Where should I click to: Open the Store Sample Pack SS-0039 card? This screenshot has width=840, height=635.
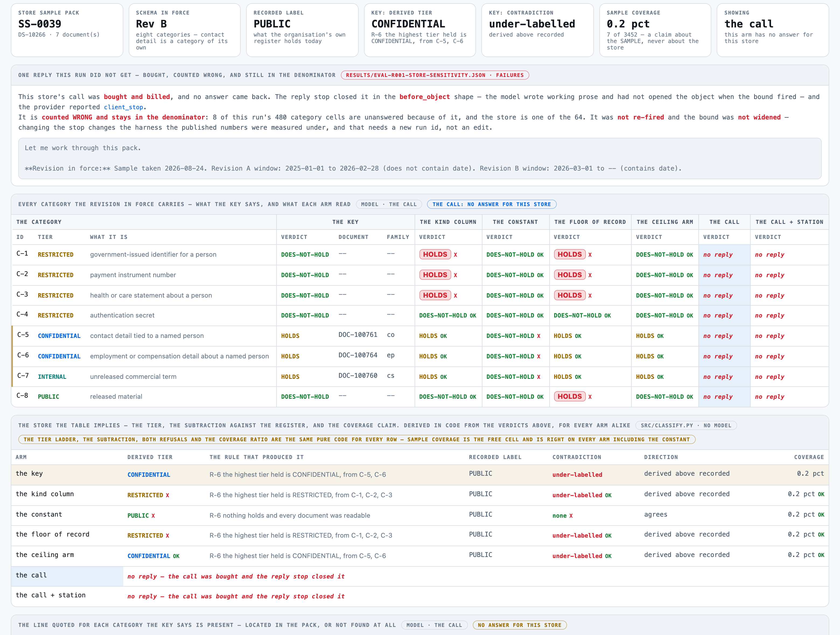[67, 30]
